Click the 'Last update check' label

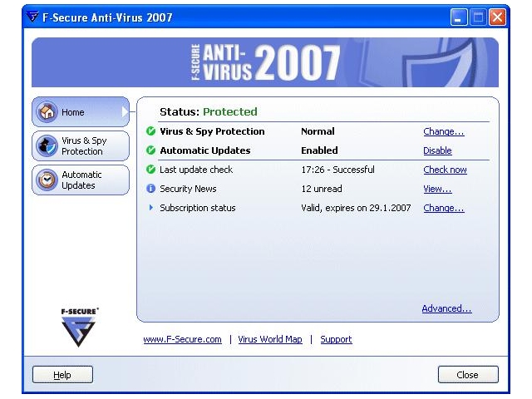[x=196, y=170]
